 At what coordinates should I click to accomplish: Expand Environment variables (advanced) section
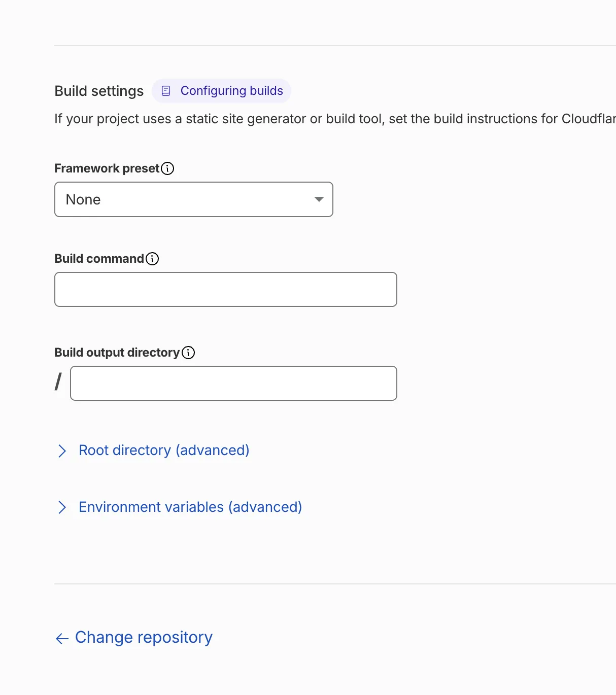coord(180,507)
